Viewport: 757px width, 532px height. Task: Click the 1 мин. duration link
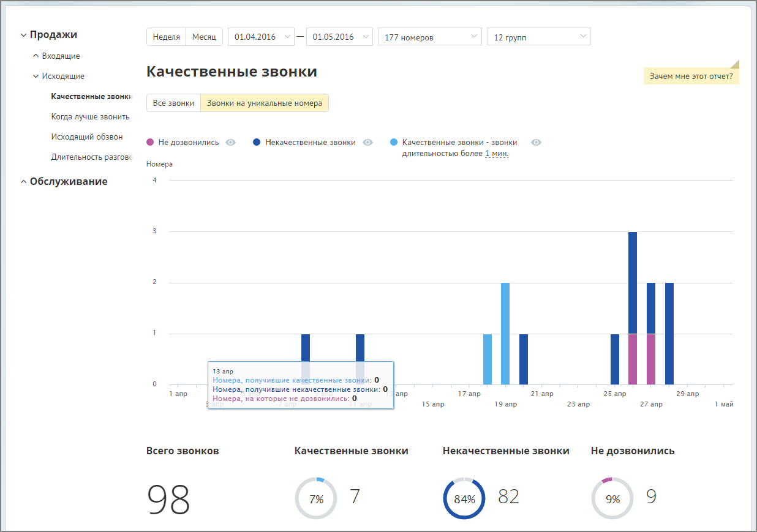tap(497, 154)
